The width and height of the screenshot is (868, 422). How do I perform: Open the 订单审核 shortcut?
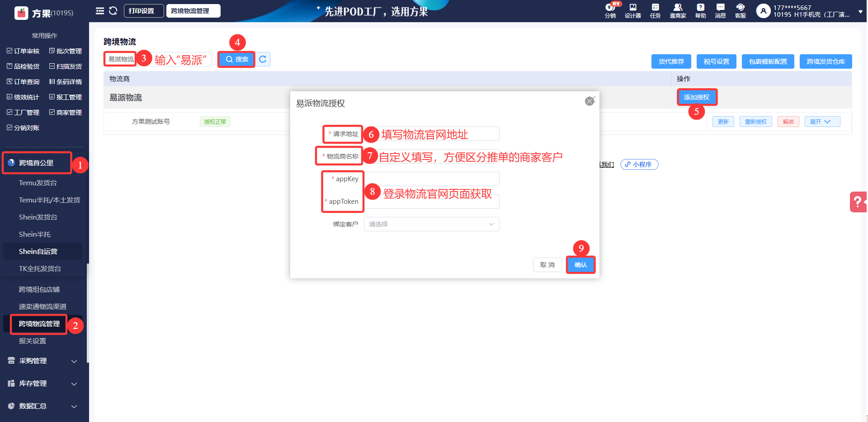(x=24, y=51)
